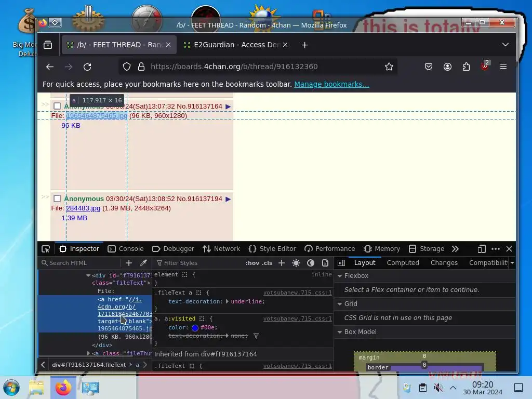Select breadcrumb div#fT916137164.fileText
Image resolution: width=532 pixels, height=399 pixels.
point(89,365)
